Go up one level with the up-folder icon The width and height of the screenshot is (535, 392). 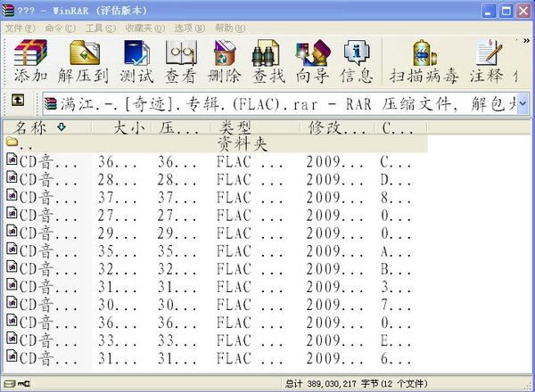tap(18, 100)
